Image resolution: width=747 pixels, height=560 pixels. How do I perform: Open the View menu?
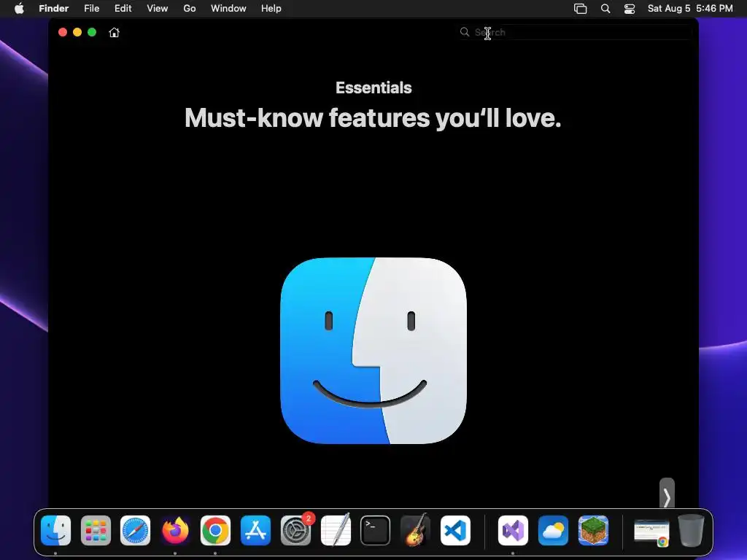pos(158,8)
